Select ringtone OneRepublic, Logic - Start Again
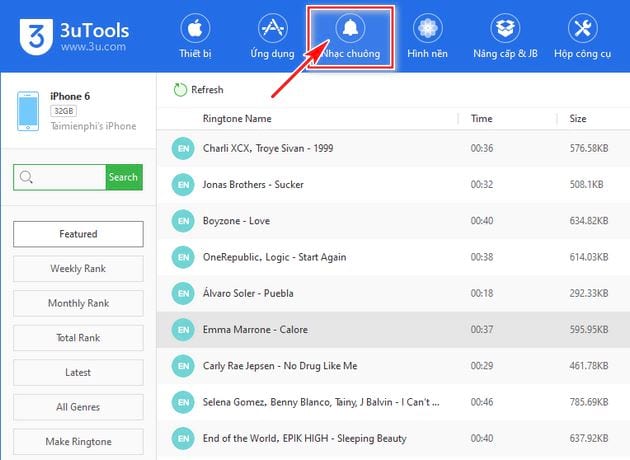Image resolution: width=630 pixels, height=460 pixels. click(x=393, y=257)
